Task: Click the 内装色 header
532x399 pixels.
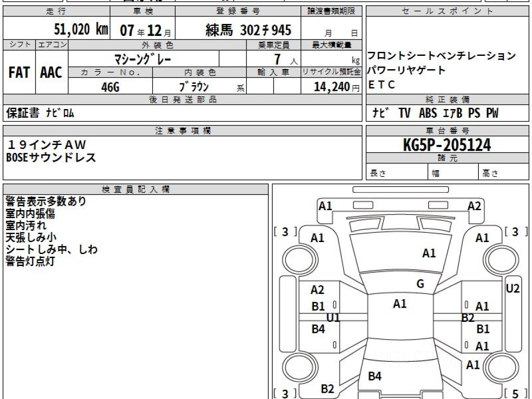Action: (x=199, y=72)
